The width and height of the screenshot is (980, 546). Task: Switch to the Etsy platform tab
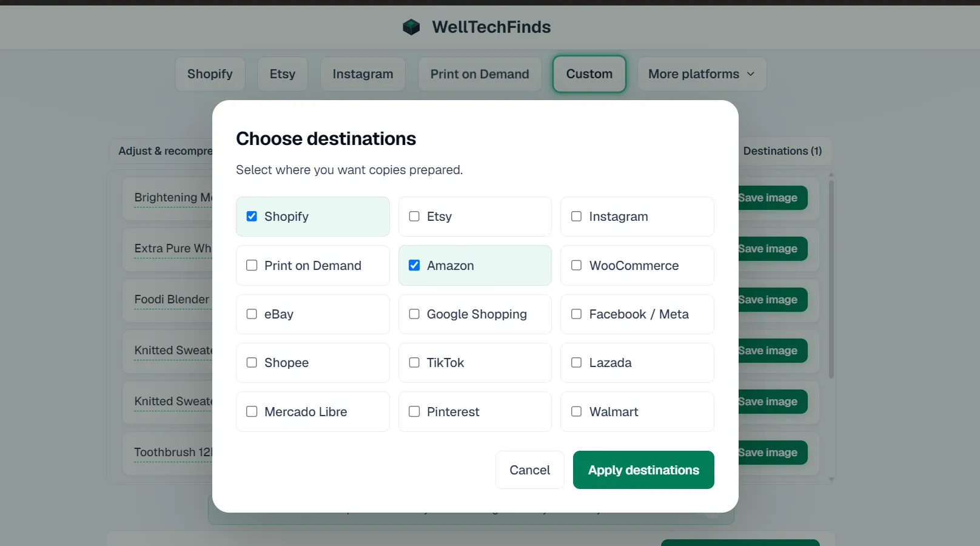click(x=282, y=74)
